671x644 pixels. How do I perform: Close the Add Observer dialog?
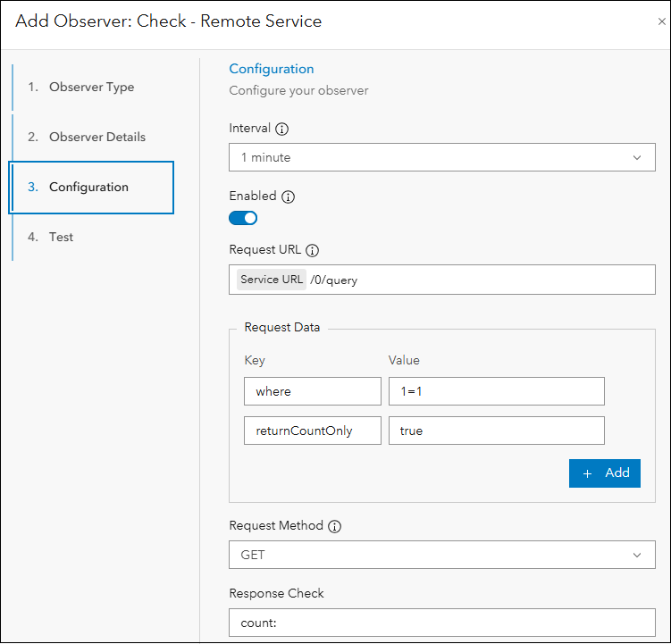click(x=661, y=21)
